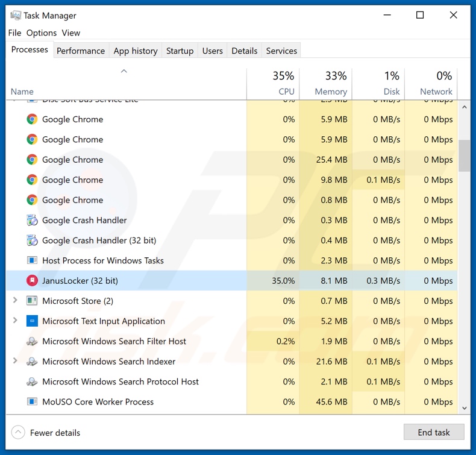Click the Microsoft Windows Search Filter Host icon
This screenshot has height=455, width=476.
(x=32, y=341)
